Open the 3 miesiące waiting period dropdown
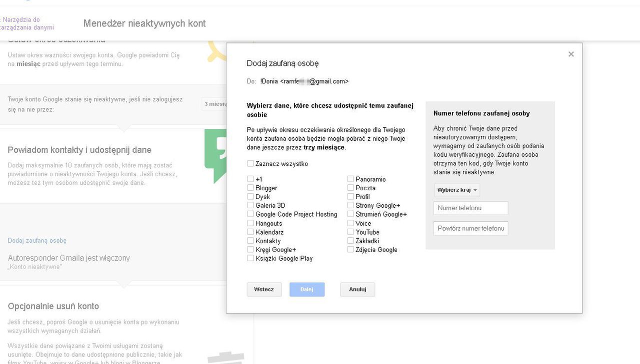The height and width of the screenshot is (364, 640). (214, 104)
